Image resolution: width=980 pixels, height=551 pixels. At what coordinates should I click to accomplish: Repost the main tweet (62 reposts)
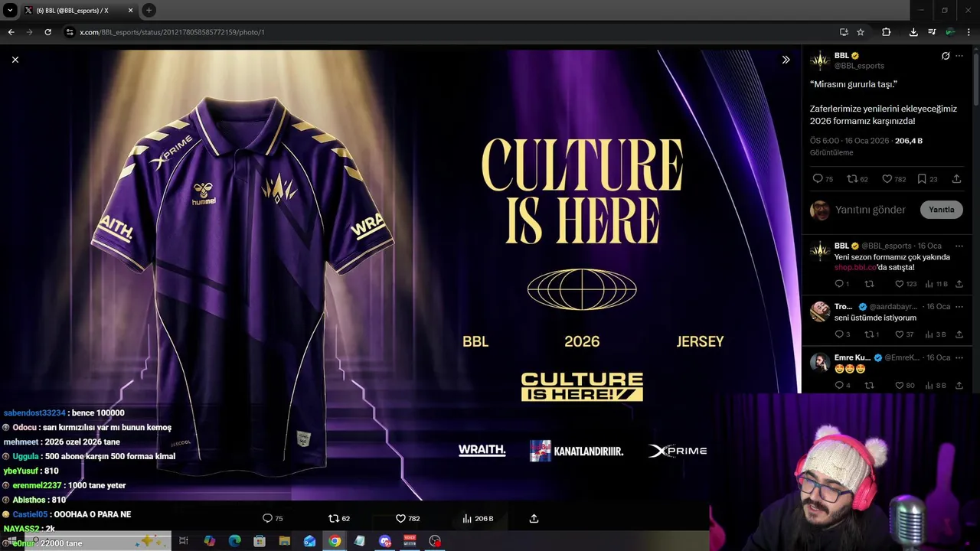[857, 179]
